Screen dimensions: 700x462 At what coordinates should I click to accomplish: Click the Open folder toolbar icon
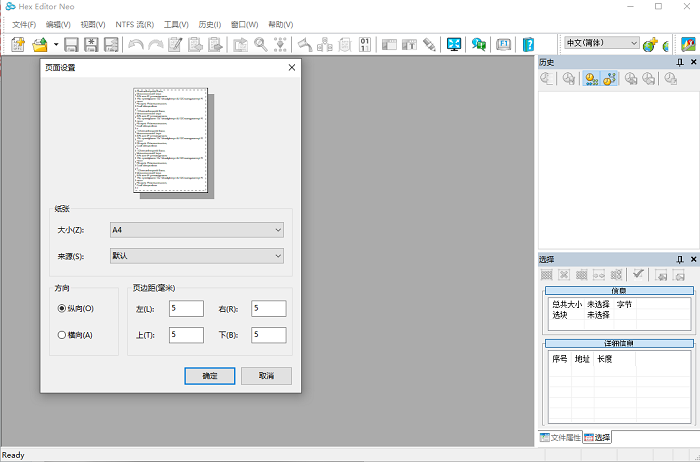41,44
